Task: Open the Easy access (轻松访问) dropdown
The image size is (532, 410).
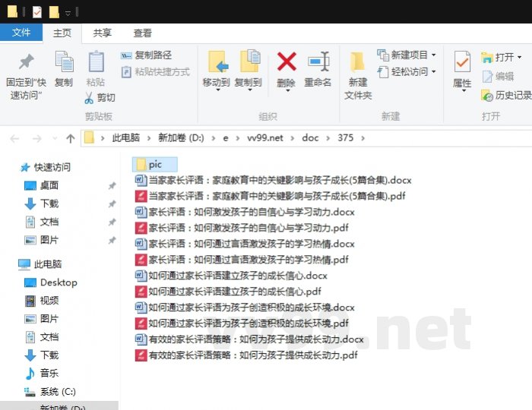Action: click(x=406, y=72)
